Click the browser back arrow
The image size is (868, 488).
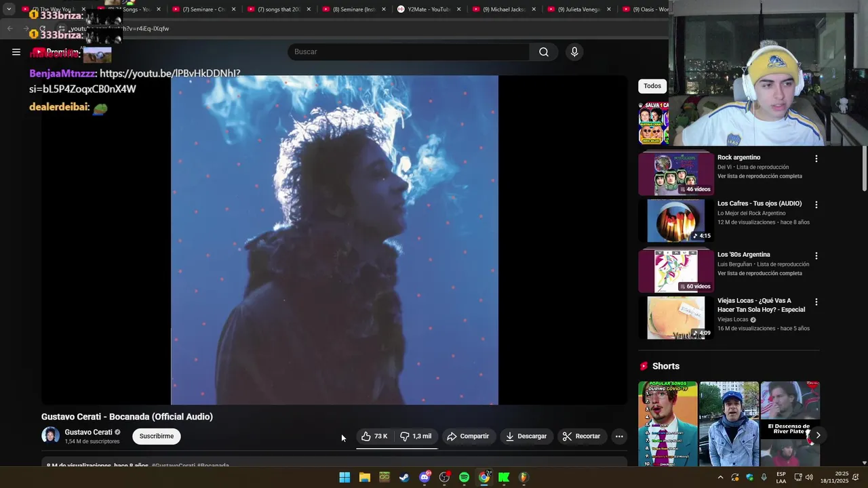[x=9, y=28]
